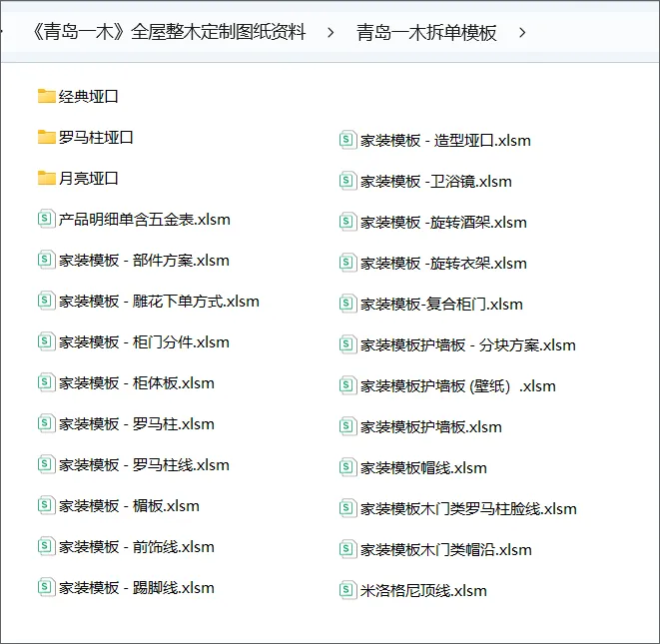Select icon of 家装模板 - 柜门分件.xlsm
660x644 pixels.
click(x=46, y=341)
